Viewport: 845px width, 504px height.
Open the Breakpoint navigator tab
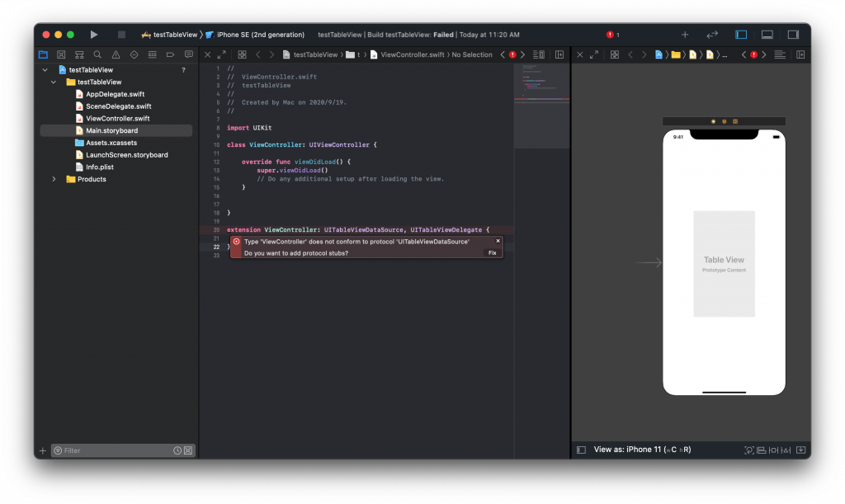[x=170, y=54]
